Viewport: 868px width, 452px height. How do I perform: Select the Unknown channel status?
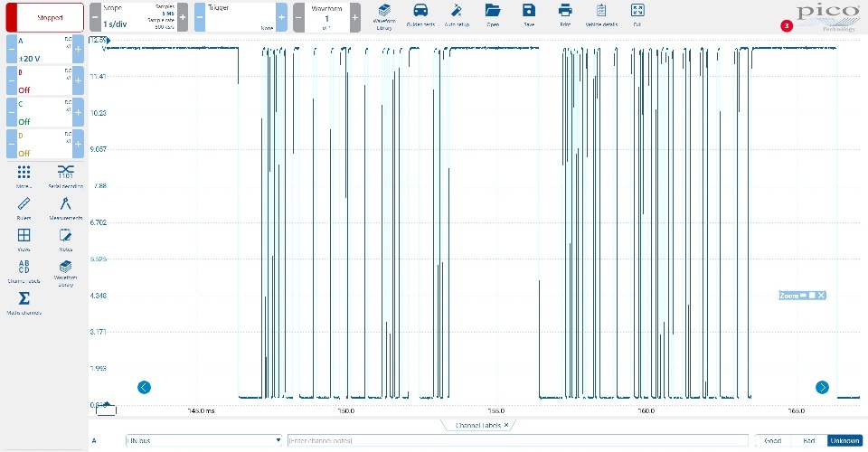(x=844, y=440)
